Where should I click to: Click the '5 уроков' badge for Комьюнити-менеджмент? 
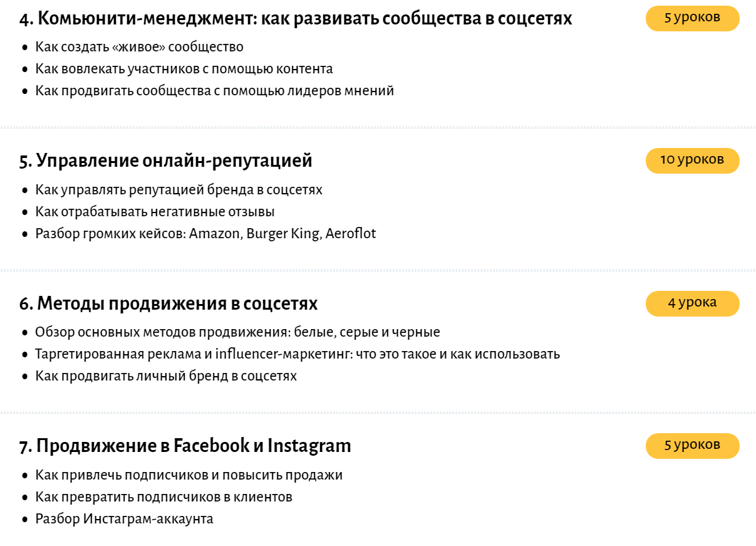(692, 18)
